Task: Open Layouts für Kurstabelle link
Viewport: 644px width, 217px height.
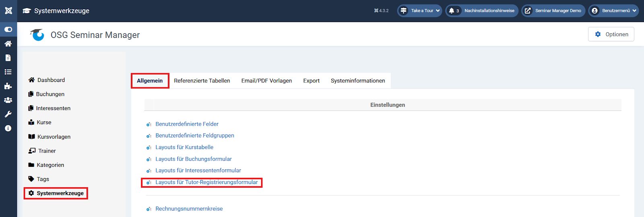Action: click(x=184, y=147)
